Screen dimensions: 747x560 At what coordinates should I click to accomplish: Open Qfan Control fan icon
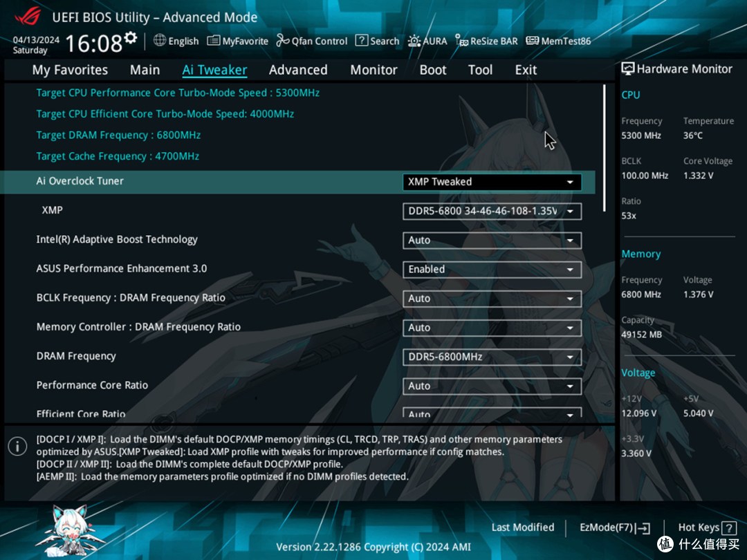pyautogui.click(x=282, y=41)
